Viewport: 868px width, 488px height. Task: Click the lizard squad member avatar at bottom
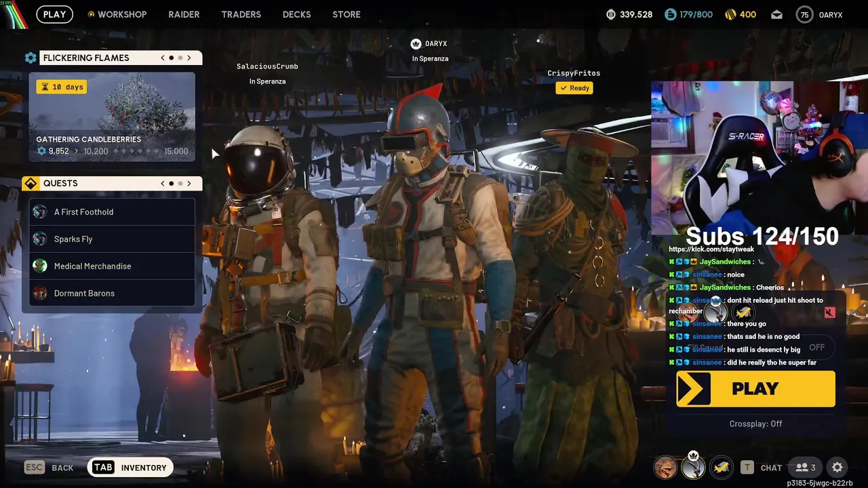(665, 467)
